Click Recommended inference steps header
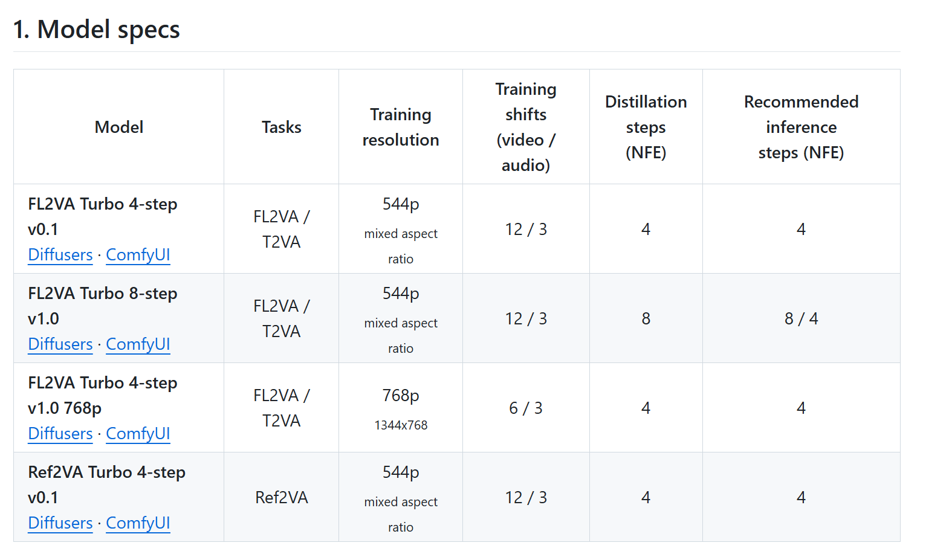Screen dimensions: 926x560 coord(801,127)
